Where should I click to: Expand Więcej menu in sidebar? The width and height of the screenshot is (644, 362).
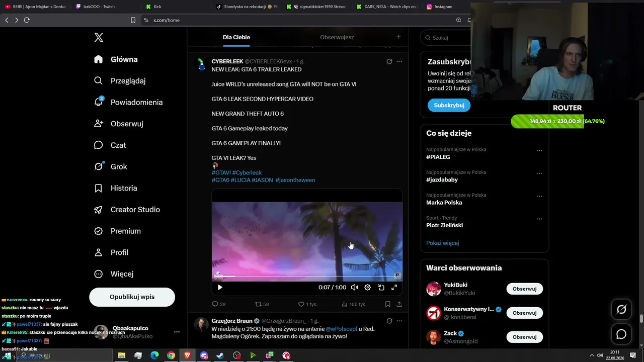[x=114, y=274]
